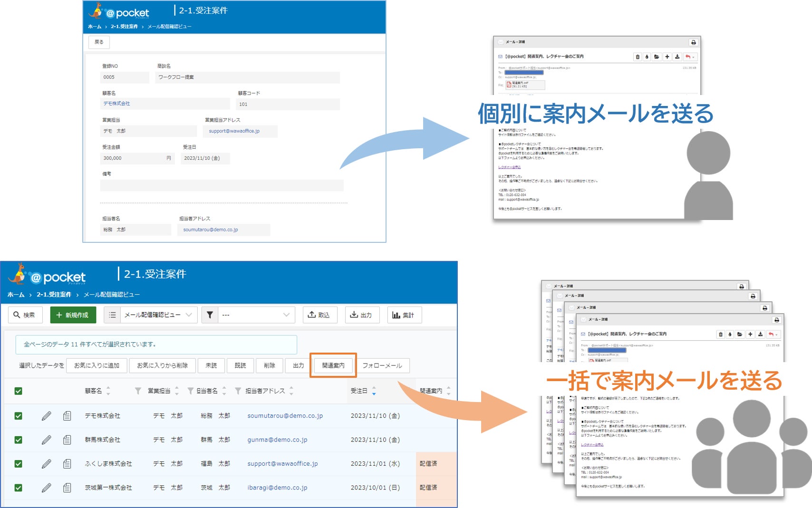Click the フォローメール button
This screenshot has height=508, width=812.
pos(382,365)
